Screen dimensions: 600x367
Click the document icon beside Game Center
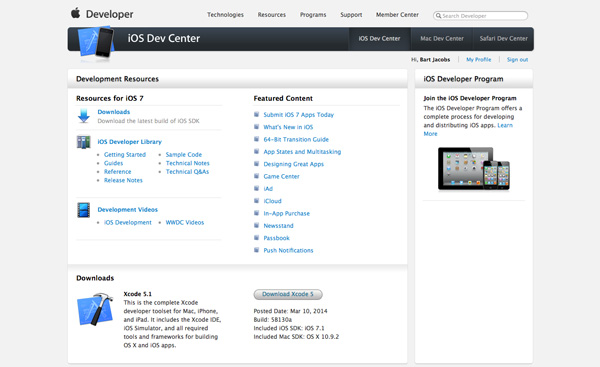coord(256,176)
